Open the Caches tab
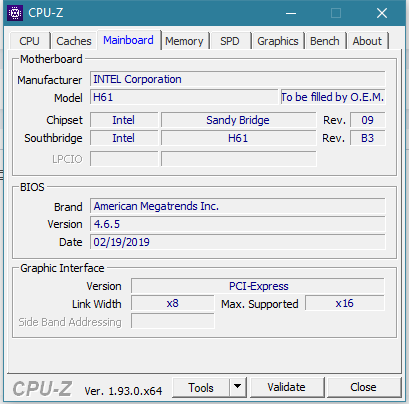 click(74, 41)
